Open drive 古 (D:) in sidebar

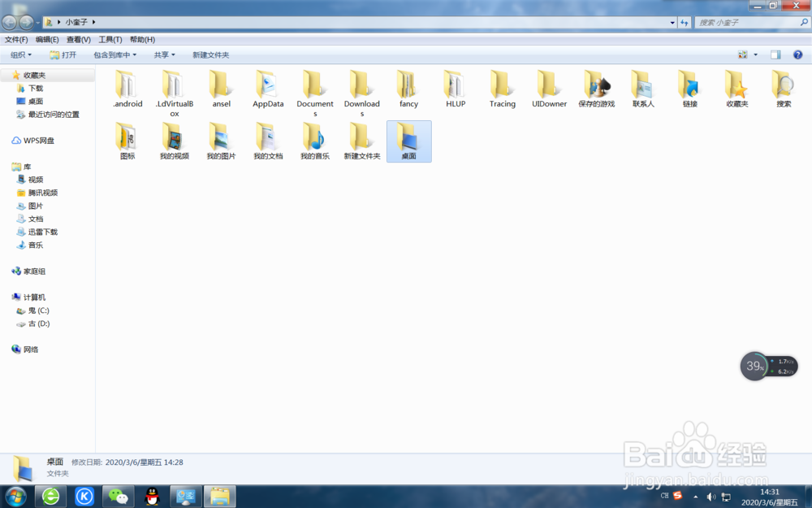(x=38, y=323)
